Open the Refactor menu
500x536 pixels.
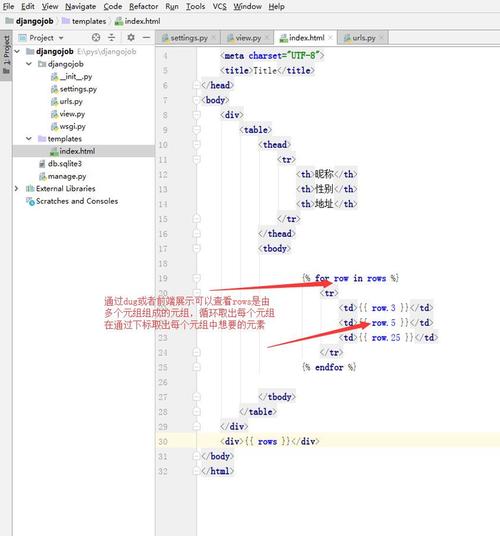[x=144, y=6]
